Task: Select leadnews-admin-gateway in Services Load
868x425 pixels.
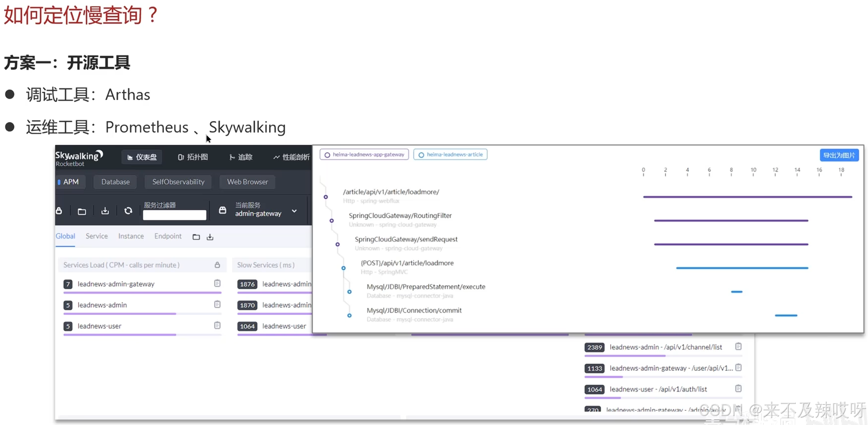Action: [x=116, y=284]
